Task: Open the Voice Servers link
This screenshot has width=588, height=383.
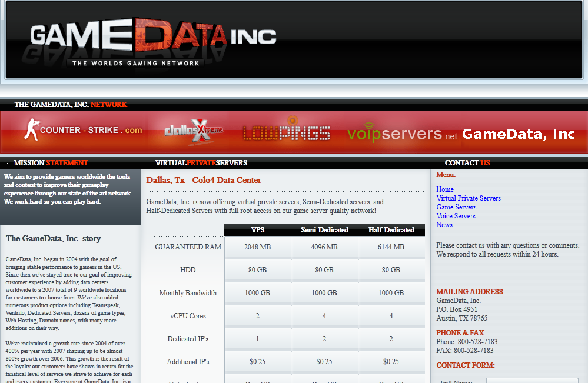Action: 456,216
